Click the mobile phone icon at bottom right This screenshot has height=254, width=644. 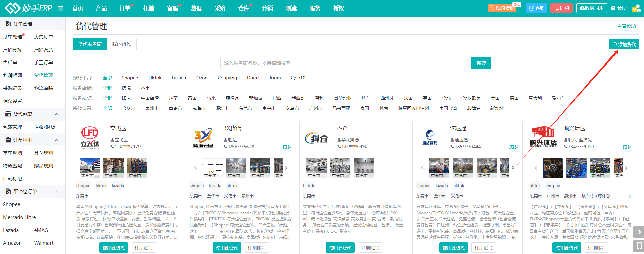pyautogui.click(x=639, y=246)
